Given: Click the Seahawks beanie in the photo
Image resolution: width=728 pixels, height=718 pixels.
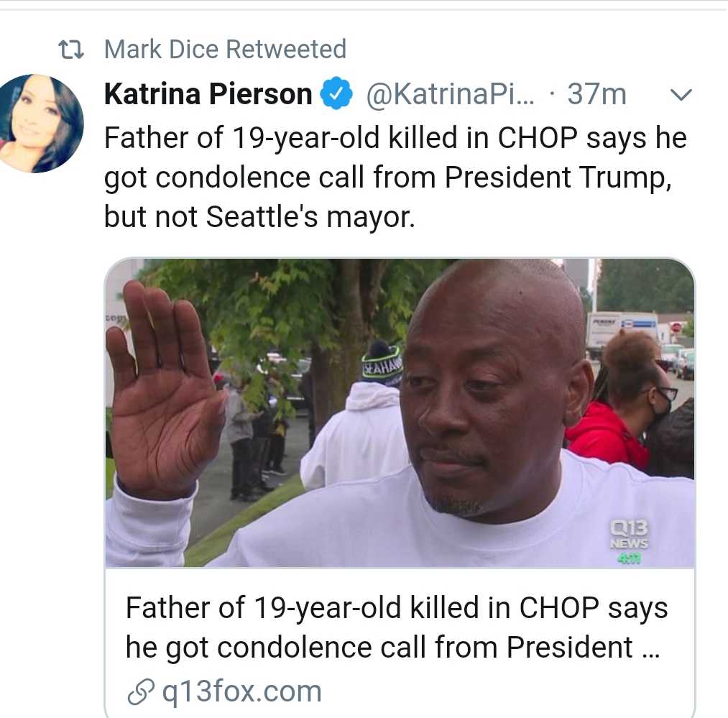Looking at the screenshot, I should [x=382, y=364].
